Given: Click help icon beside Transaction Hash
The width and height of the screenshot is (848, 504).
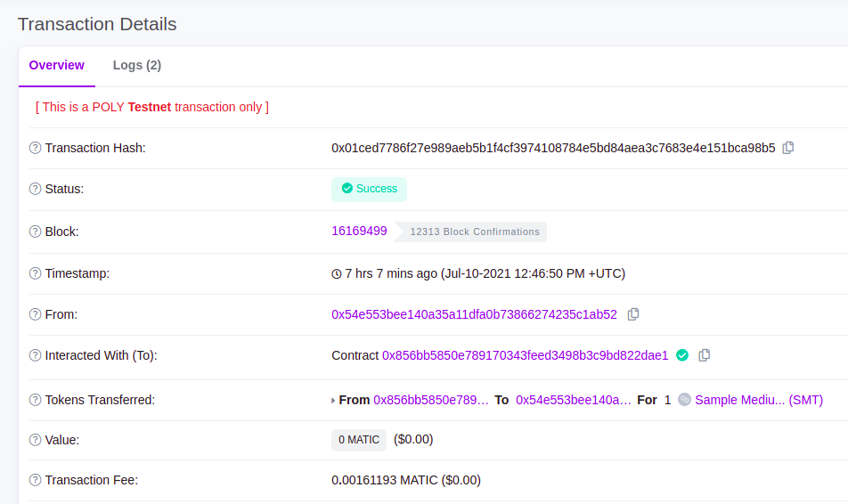Looking at the screenshot, I should point(36,149).
